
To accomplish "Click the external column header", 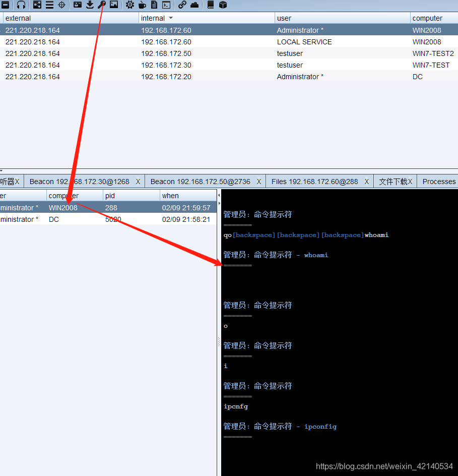I will point(71,18).
